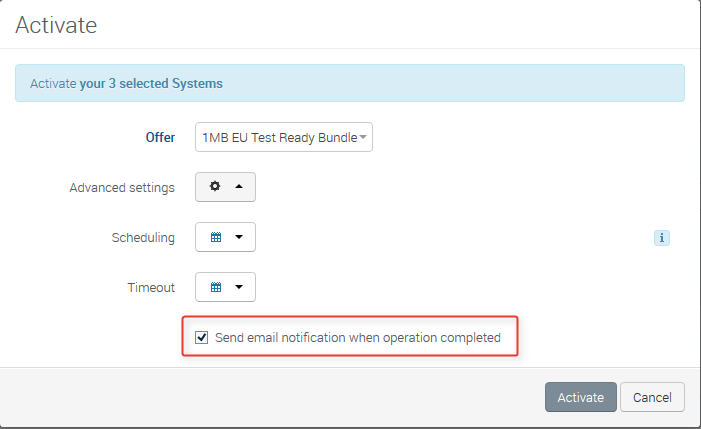Expand the Scheduling dropdown arrow

238,237
